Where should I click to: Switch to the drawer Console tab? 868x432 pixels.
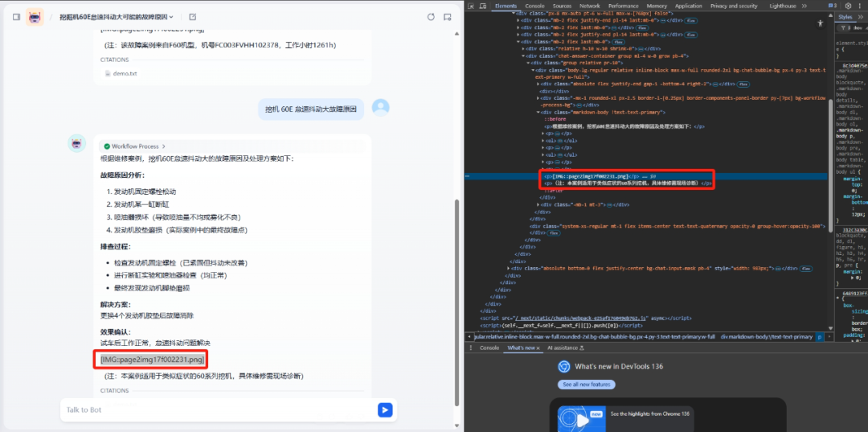tap(489, 348)
